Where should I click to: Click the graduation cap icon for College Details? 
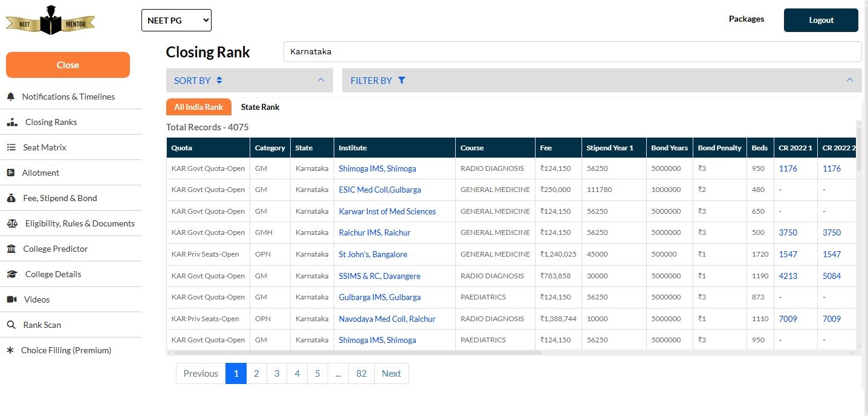click(x=12, y=274)
